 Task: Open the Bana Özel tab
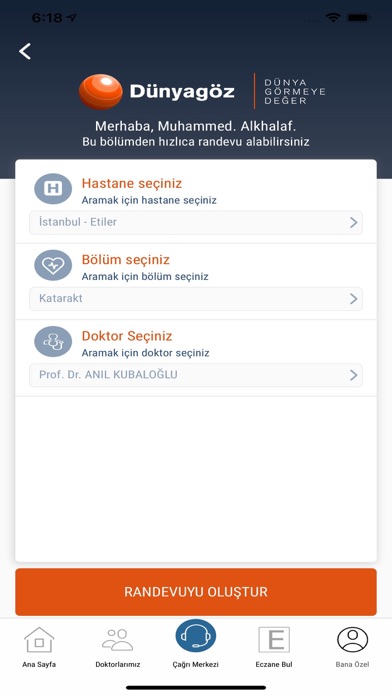point(352,647)
